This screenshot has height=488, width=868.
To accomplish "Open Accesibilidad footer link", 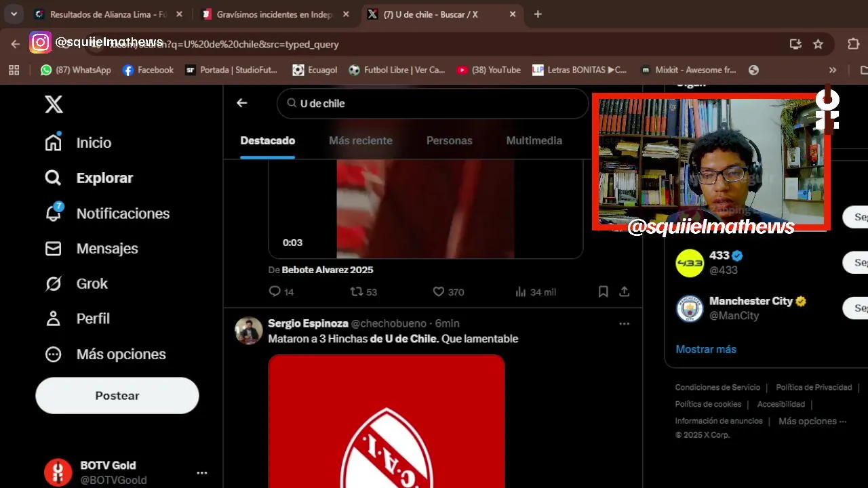I will [781, 404].
